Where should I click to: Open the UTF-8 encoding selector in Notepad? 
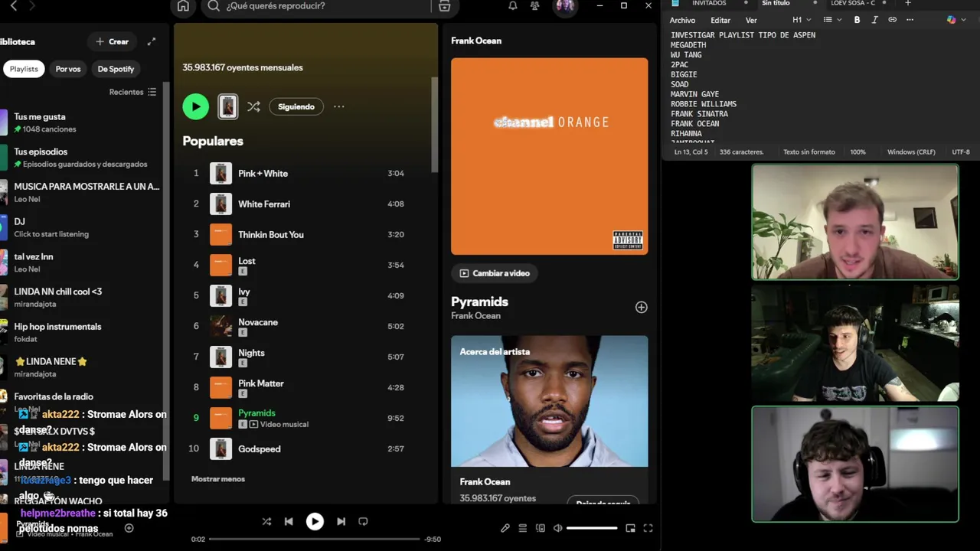coord(961,152)
